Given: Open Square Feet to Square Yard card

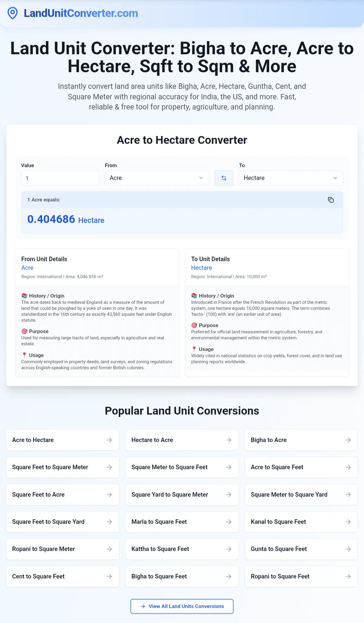Looking at the screenshot, I should coord(63,522).
